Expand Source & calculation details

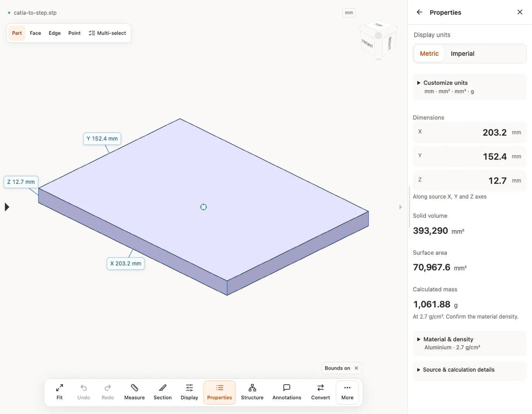pos(470,370)
